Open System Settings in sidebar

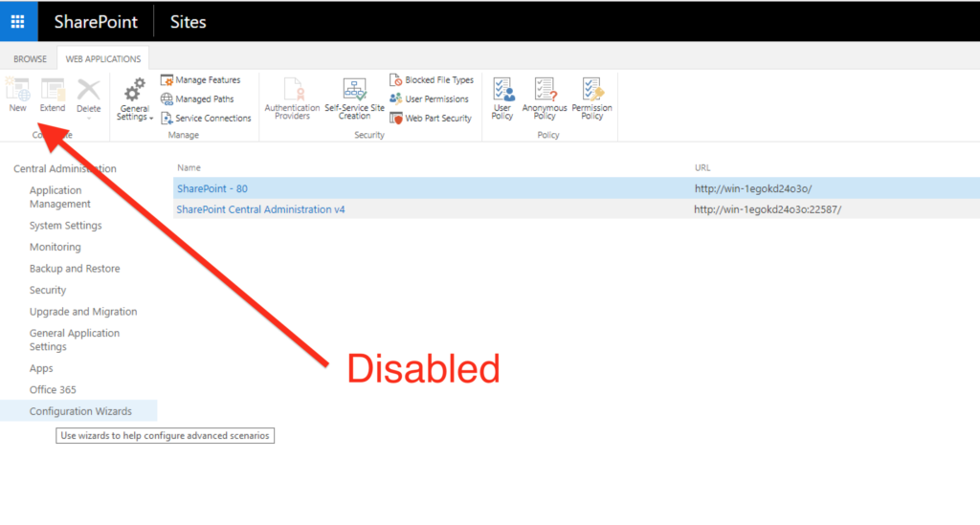(66, 226)
